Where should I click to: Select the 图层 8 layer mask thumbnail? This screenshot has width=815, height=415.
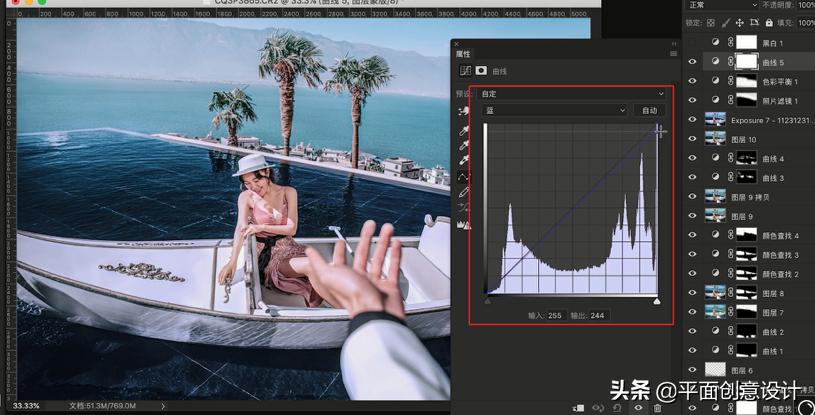(x=746, y=292)
